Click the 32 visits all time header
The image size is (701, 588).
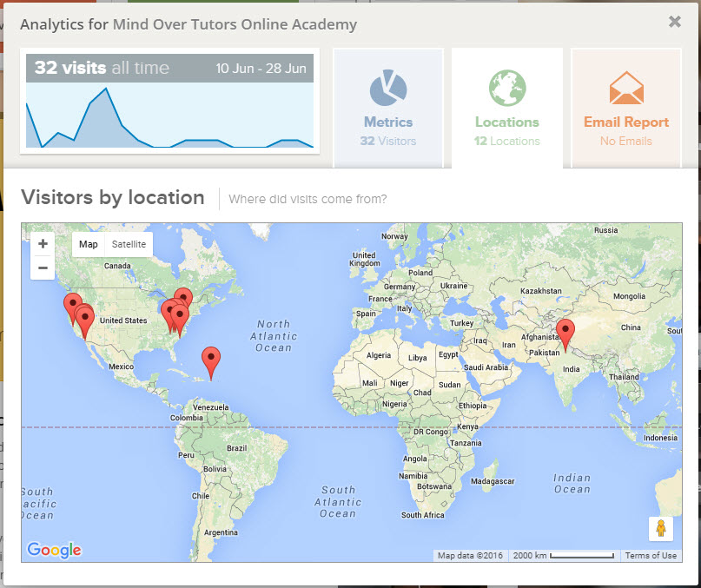click(102, 68)
